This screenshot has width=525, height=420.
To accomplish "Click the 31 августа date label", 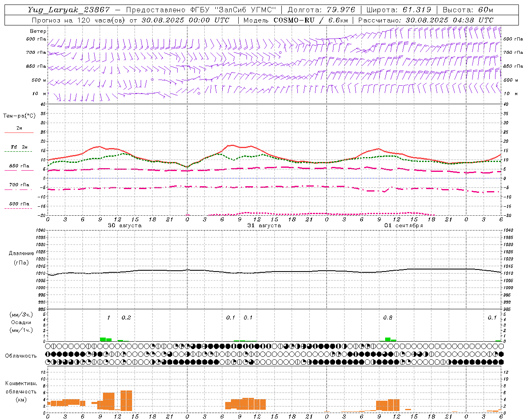I will coord(264,226).
